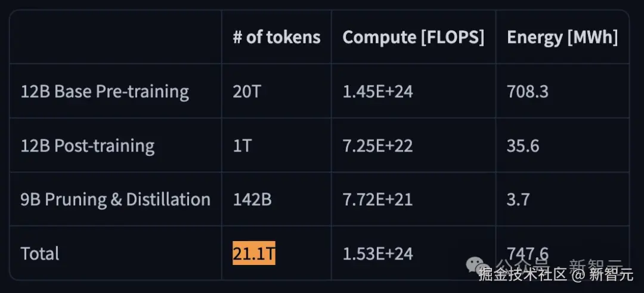Click the "Compute [FLOPS]" column header

coord(413,37)
